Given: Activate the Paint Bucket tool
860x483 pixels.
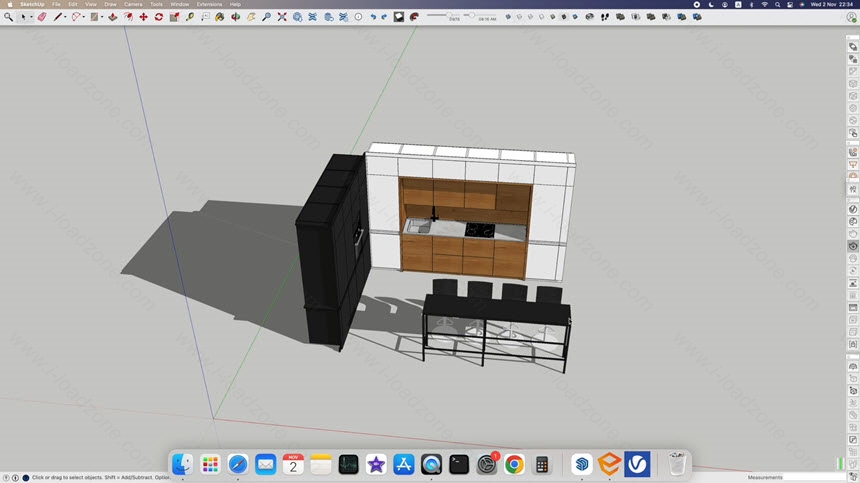Looking at the screenshot, I should point(219,17).
